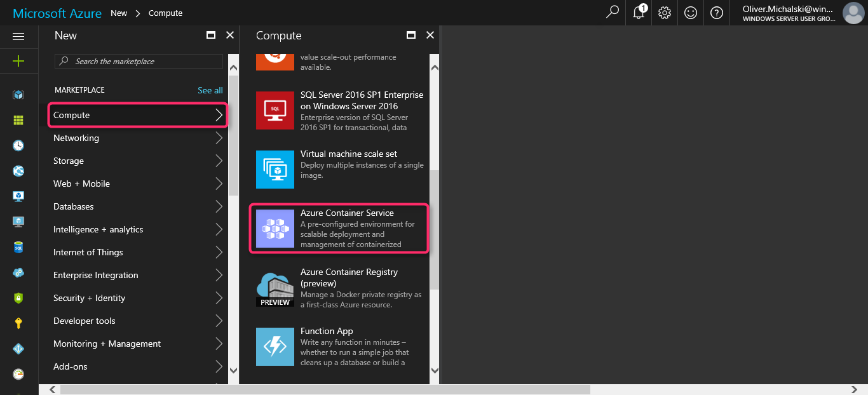Click the user avatar picture
The image size is (868, 395).
click(853, 13)
